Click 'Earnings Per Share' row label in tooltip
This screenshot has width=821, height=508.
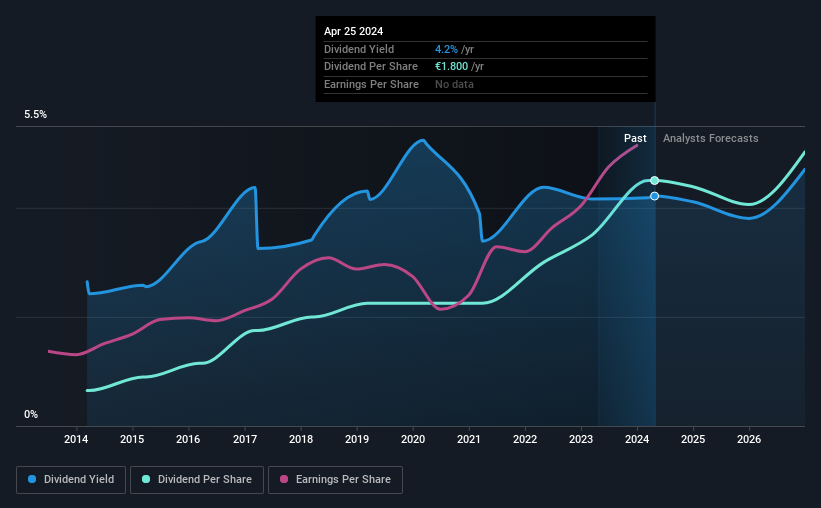pos(371,84)
